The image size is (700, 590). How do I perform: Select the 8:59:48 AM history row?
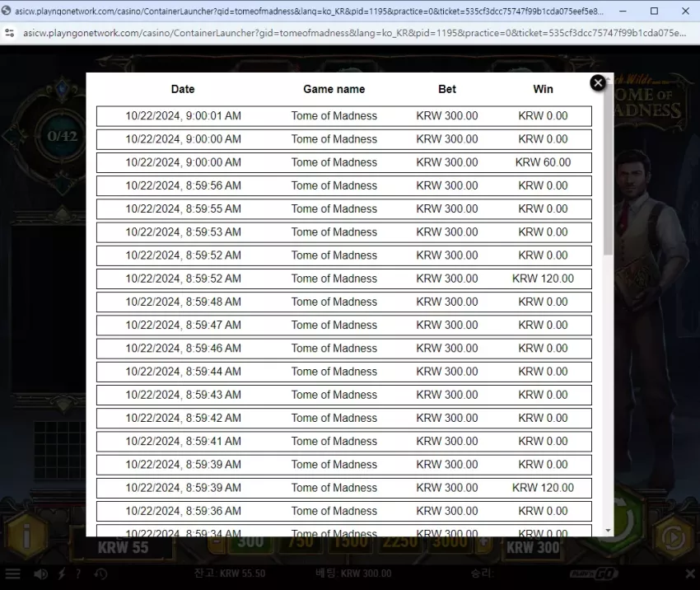click(x=343, y=302)
